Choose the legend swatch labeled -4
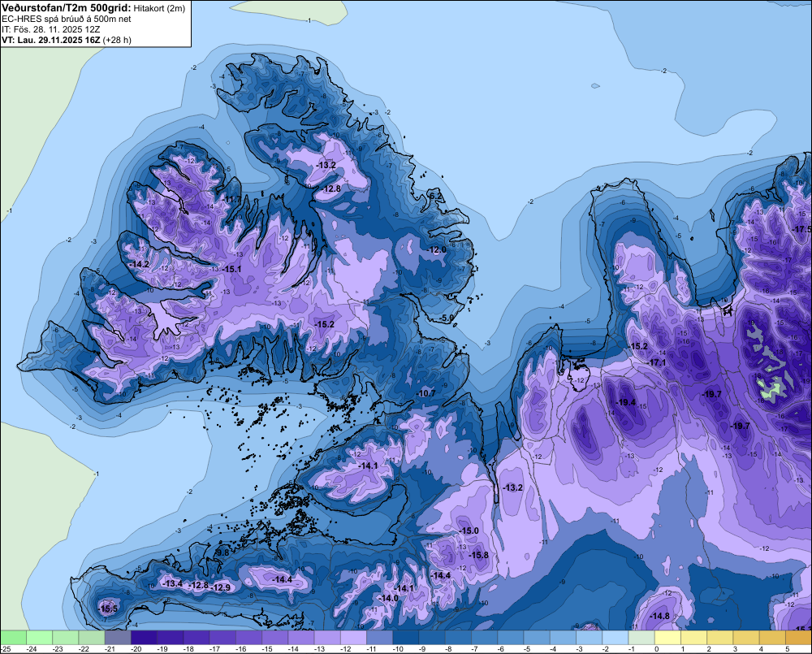 tap(564, 637)
